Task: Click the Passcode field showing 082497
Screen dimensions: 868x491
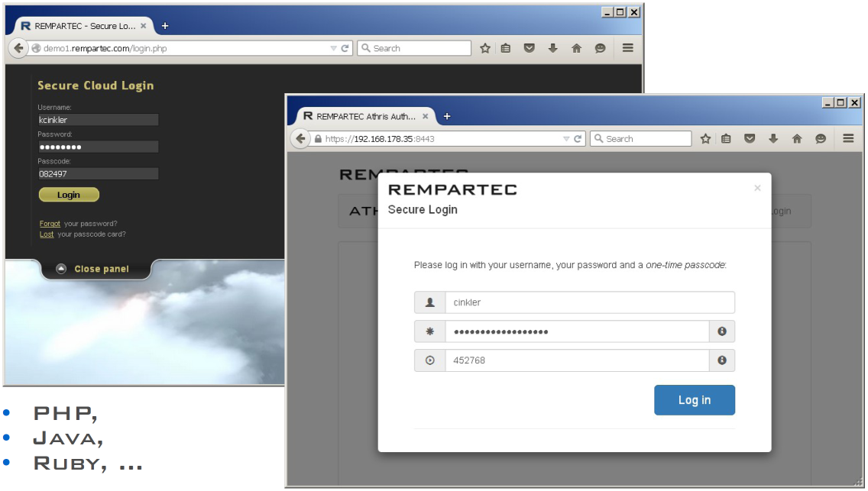Action: [98, 173]
